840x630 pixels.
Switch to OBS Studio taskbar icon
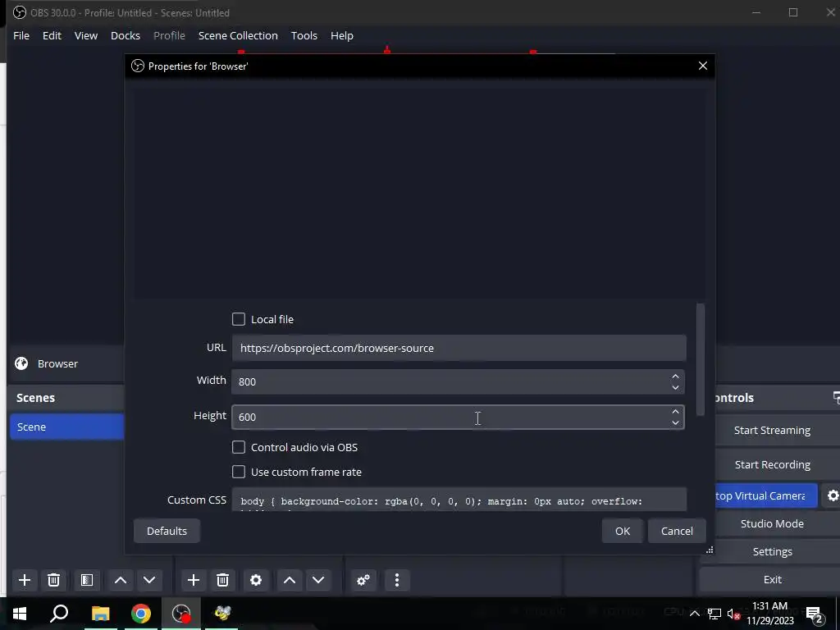click(x=181, y=614)
